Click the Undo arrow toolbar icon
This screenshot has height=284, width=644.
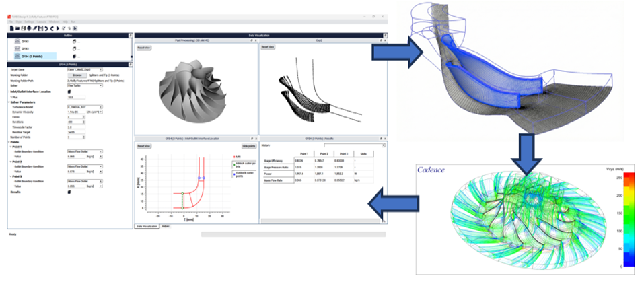(46, 28)
